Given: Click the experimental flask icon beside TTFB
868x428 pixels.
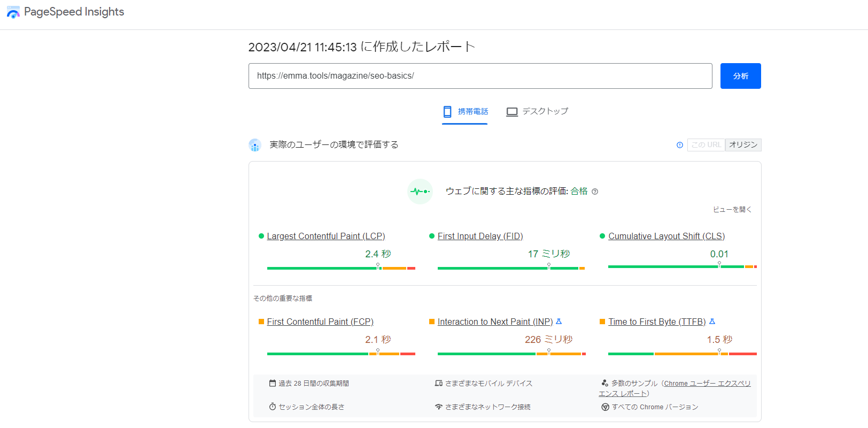Looking at the screenshot, I should coord(712,322).
